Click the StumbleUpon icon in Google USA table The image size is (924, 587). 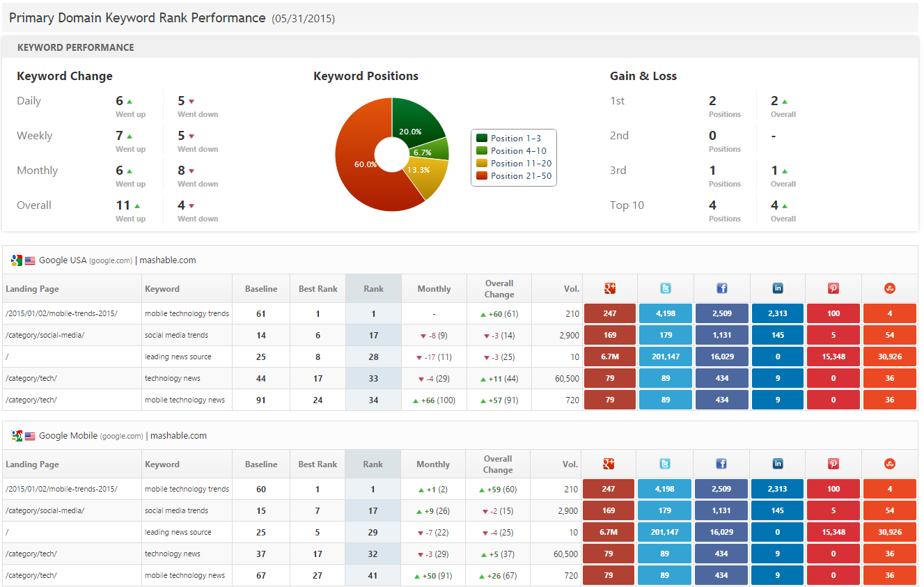pyautogui.click(x=889, y=288)
